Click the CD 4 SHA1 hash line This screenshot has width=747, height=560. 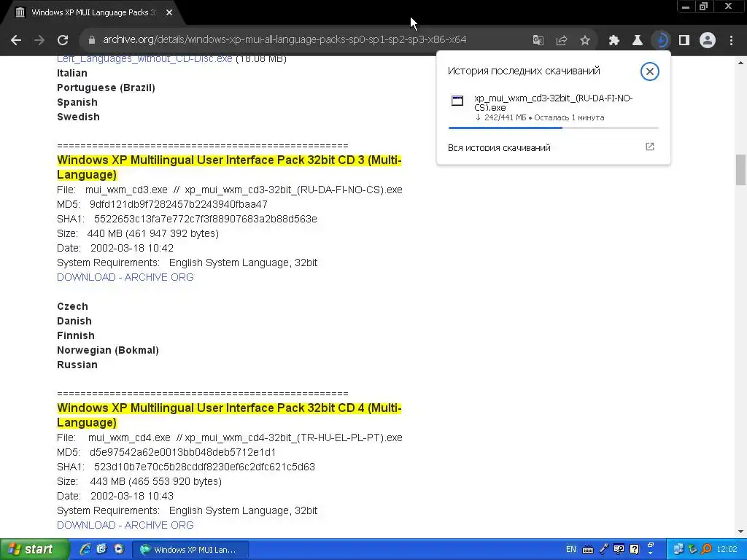(186, 467)
